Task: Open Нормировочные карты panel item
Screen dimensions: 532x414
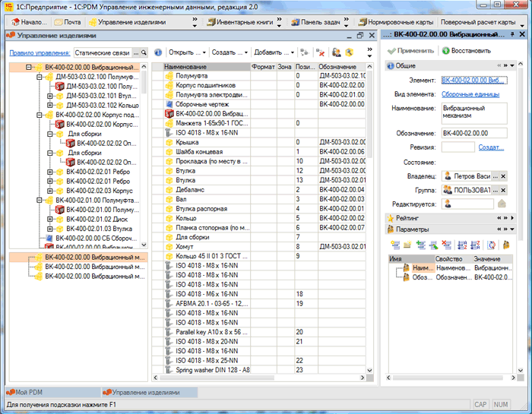Action: click(x=396, y=22)
